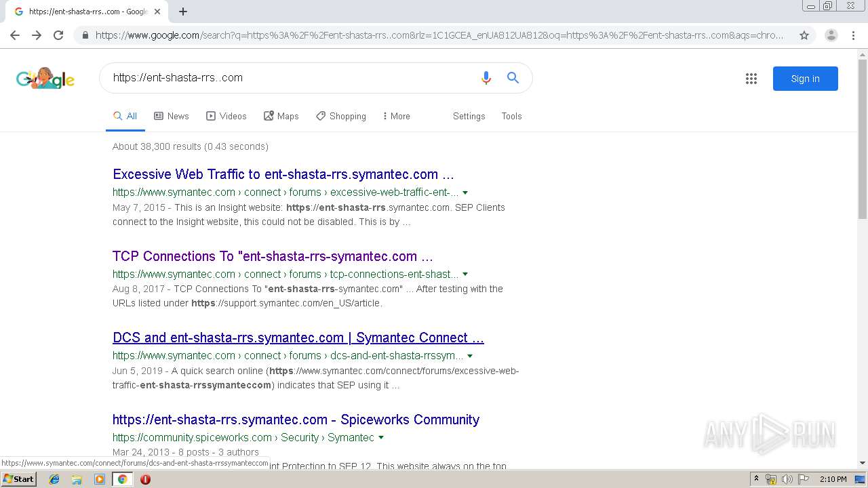868x488 pixels.
Task: Open Chrome three-dot menu
Action: click(853, 35)
